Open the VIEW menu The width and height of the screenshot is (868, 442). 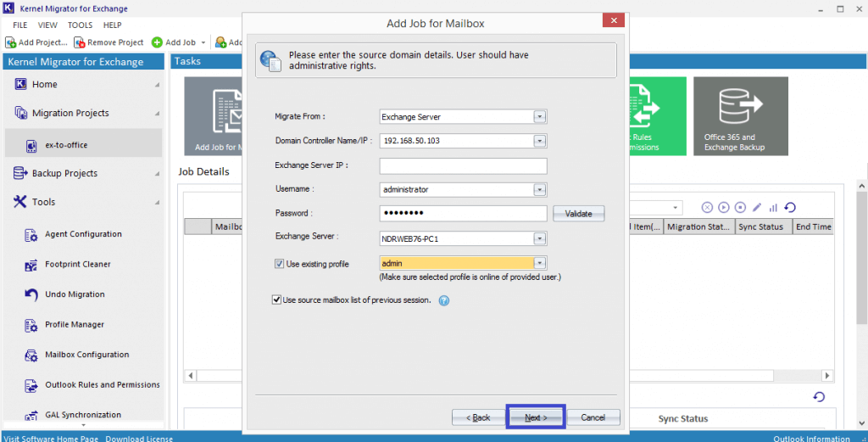[x=47, y=25]
